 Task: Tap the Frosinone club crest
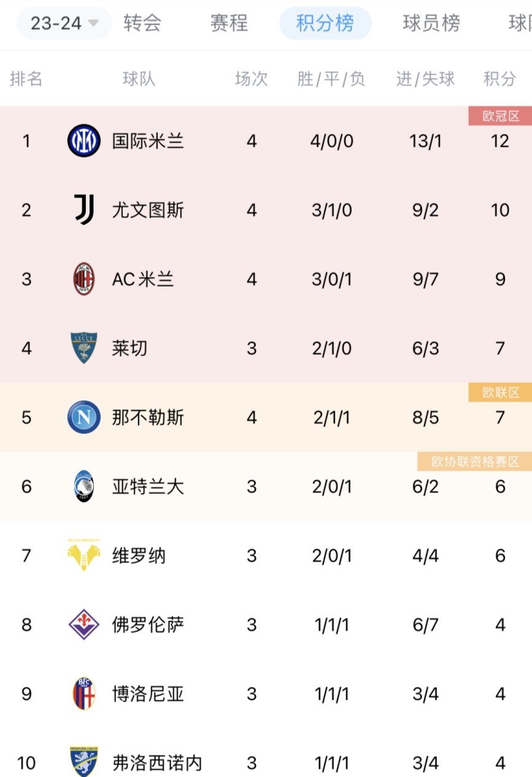click(84, 762)
